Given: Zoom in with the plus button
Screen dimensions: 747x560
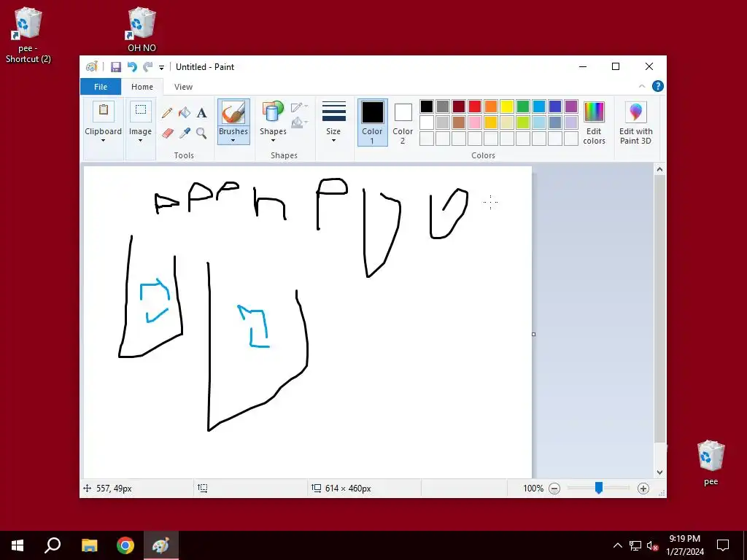Looking at the screenshot, I should click(643, 488).
